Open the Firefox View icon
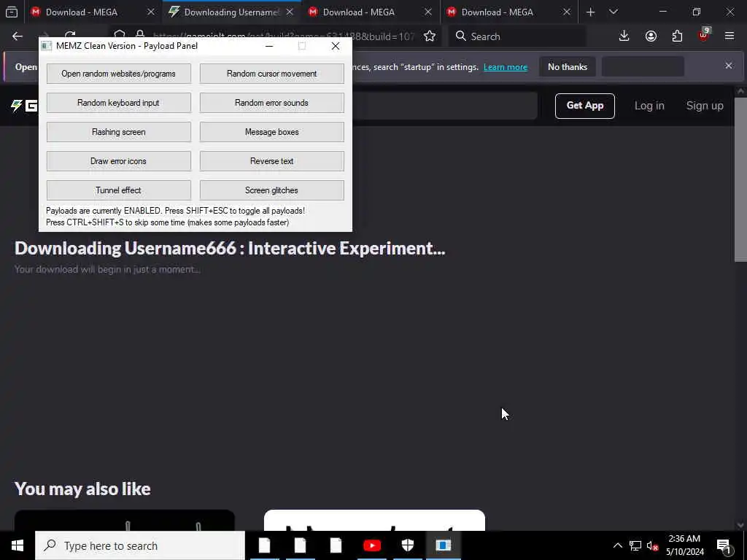Viewport: 747px width, 560px height. click(x=12, y=12)
